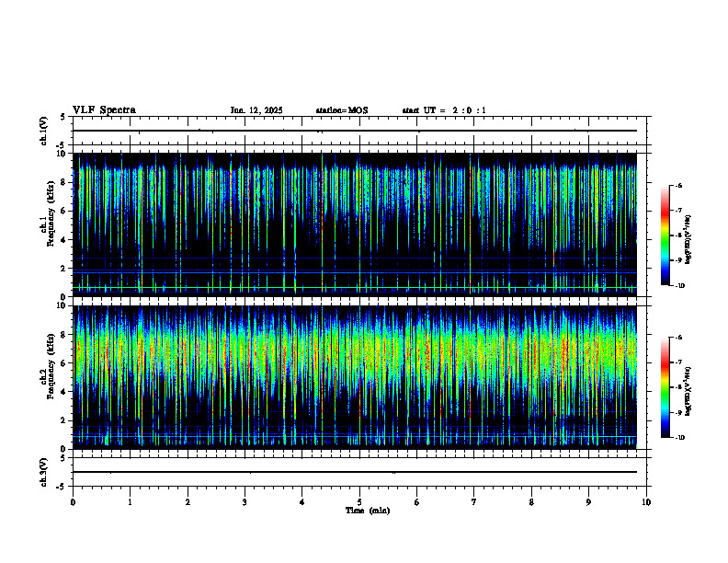Click the -7 label on ch.1 colorbar
The image size is (728, 563).
pyautogui.click(x=678, y=211)
